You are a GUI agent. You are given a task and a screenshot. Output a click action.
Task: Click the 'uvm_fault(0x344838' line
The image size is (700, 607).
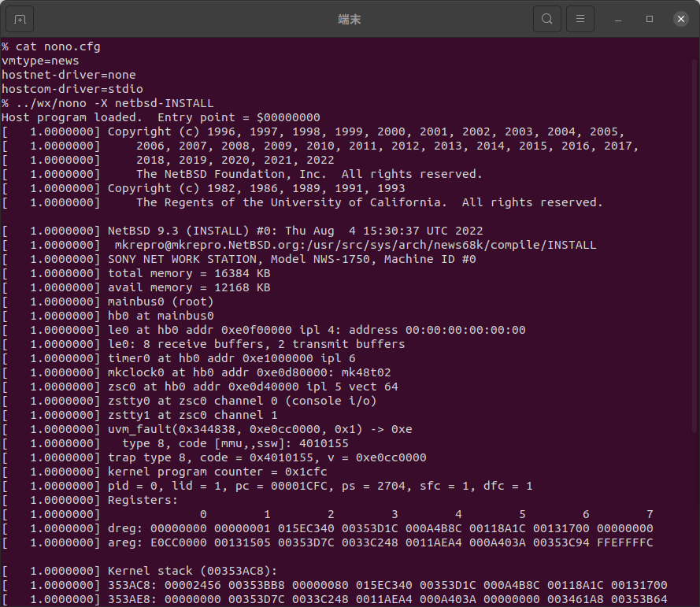207,429
